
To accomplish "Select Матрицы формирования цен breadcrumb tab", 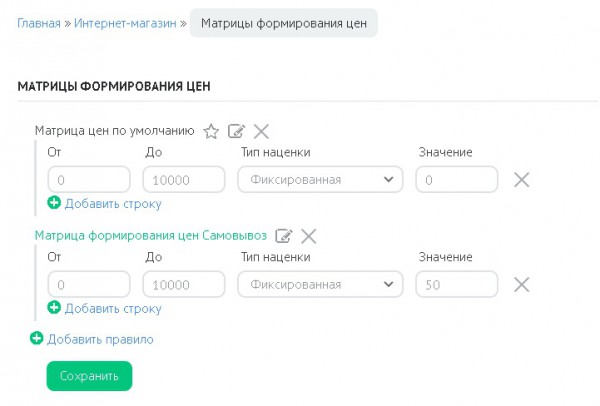I will pos(284,23).
